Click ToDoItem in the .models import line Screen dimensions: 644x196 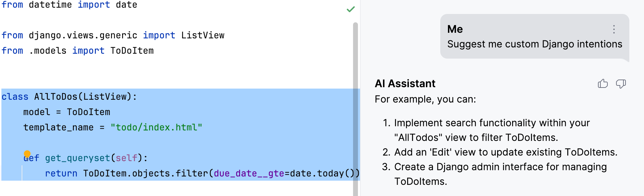pos(132,51)
